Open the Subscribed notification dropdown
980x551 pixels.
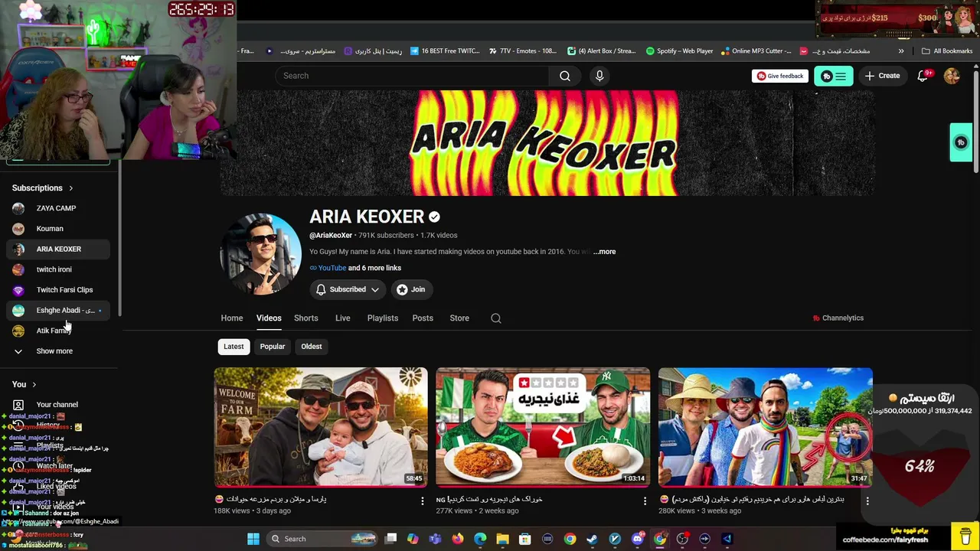(348, 289)
